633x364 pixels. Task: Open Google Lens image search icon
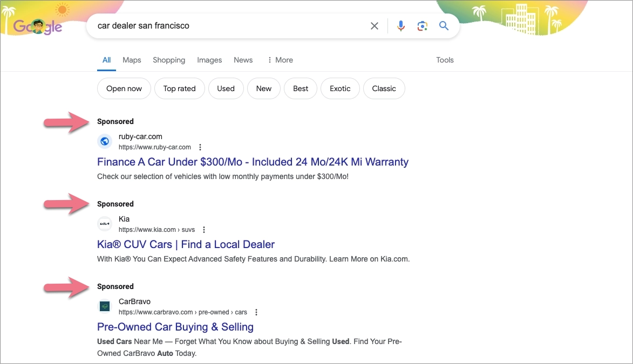(x=422, y=25)
